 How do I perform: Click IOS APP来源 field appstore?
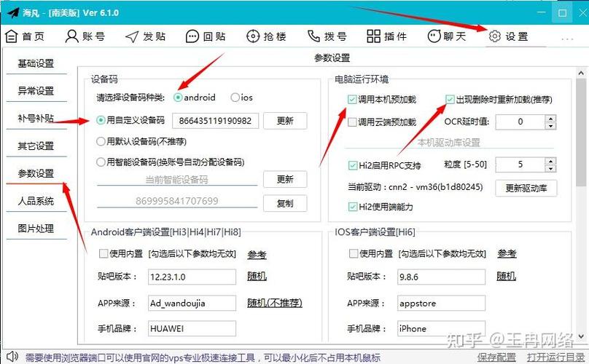(441, 303)
